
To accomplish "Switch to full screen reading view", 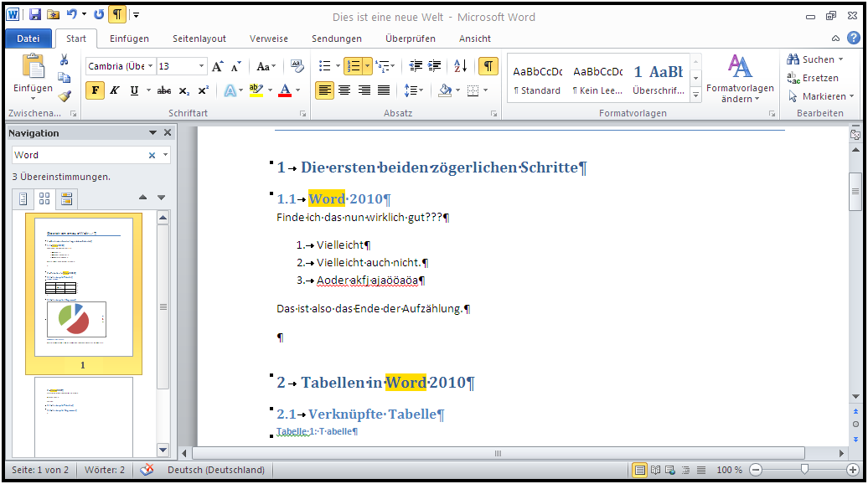I will coord(655,470).
